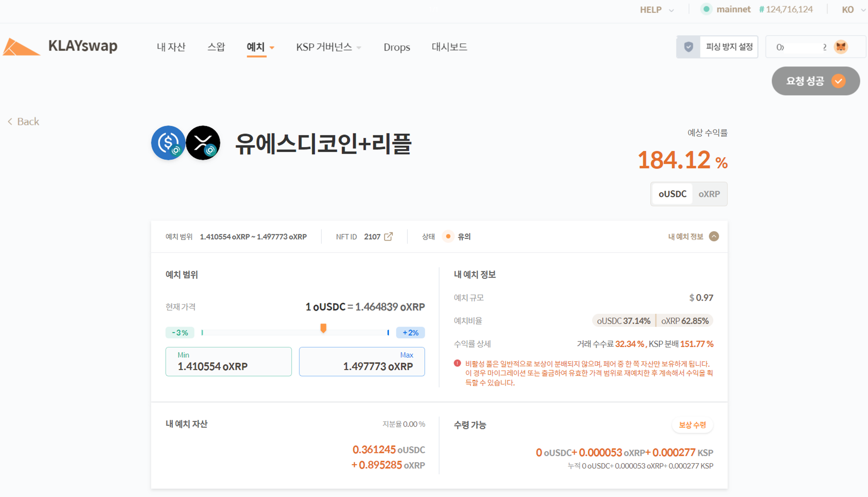The height and width of the screenshot is (497, 868).
Task: Click the 보상 수령 claim reward button
Action: point(692,425)
